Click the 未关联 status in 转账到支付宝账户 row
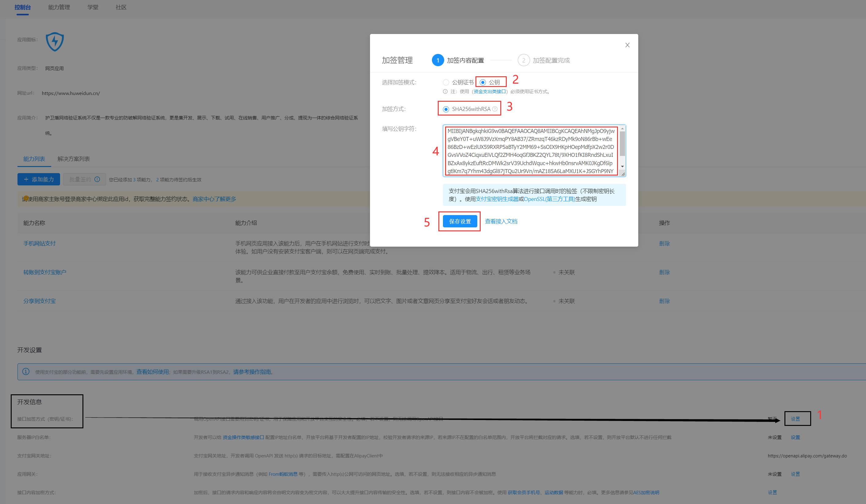 (x=566, y=272)
